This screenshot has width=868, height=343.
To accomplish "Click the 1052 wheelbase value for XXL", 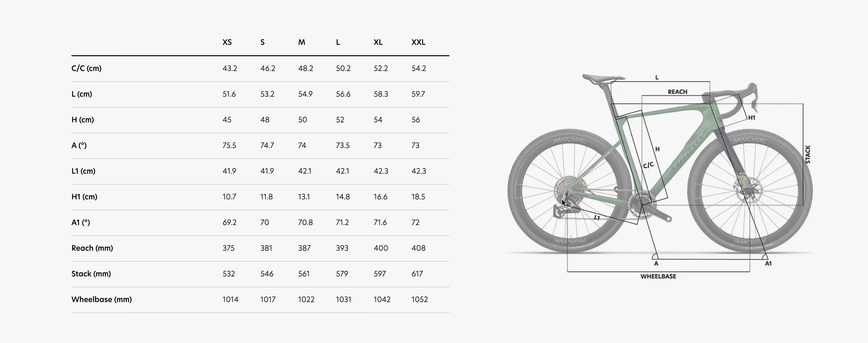I will pyautogui.click(x=420, y=300).
